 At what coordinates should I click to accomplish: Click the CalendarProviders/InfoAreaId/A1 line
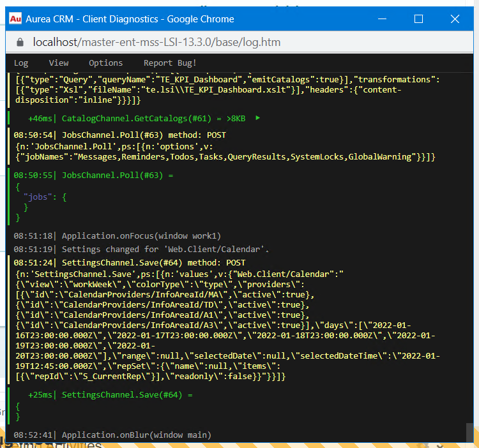[x=162, y=315]
